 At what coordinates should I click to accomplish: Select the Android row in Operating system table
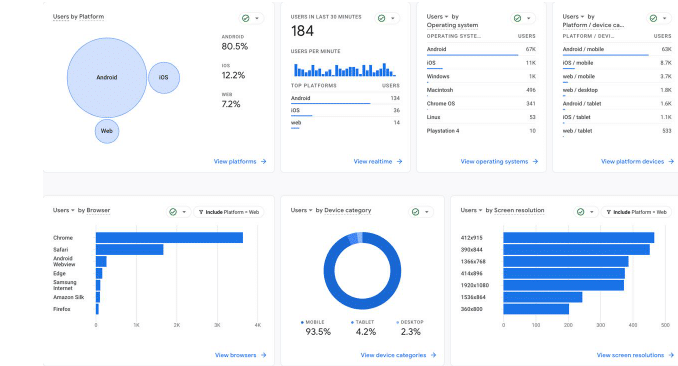[x=481, y=49]
